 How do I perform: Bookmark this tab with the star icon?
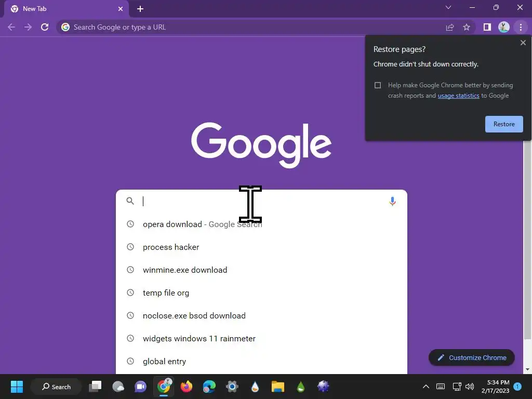pos(467,27)
